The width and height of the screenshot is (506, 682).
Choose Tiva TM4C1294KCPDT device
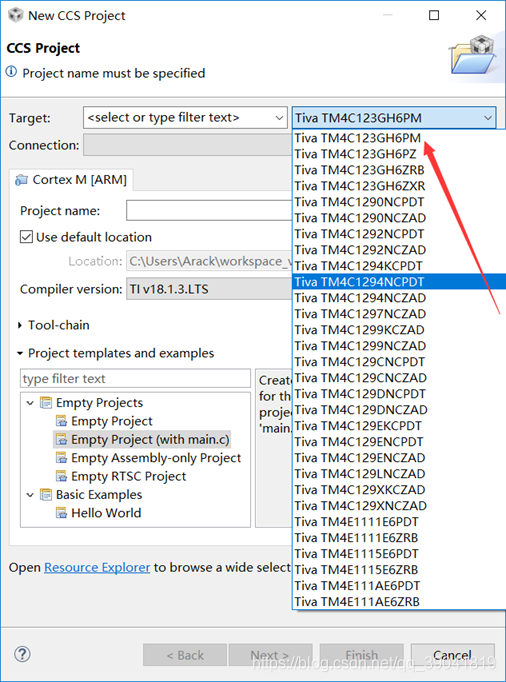click(399, 266)
